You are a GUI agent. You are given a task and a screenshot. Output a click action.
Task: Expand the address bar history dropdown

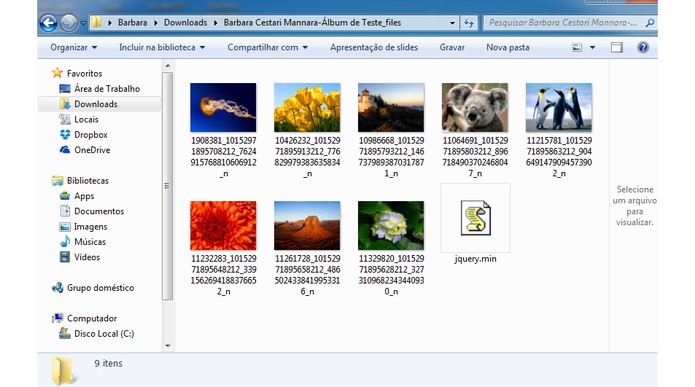click(452, 23)
